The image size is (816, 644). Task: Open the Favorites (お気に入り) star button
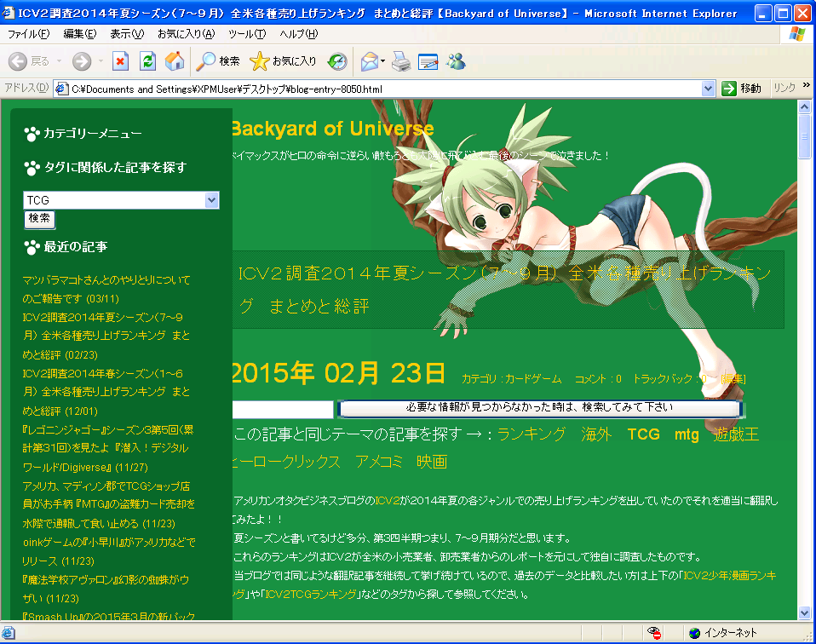[x=283, y=61]
